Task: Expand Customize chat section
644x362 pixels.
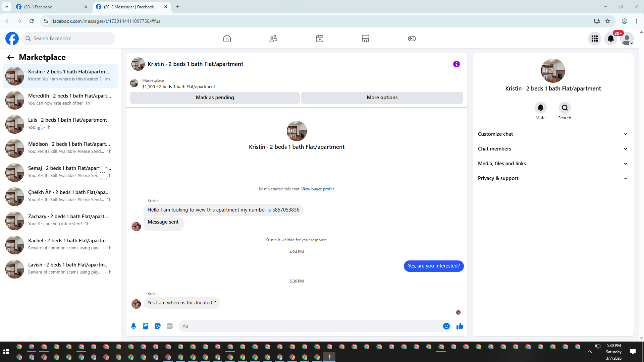Action: tap(553, 134)
